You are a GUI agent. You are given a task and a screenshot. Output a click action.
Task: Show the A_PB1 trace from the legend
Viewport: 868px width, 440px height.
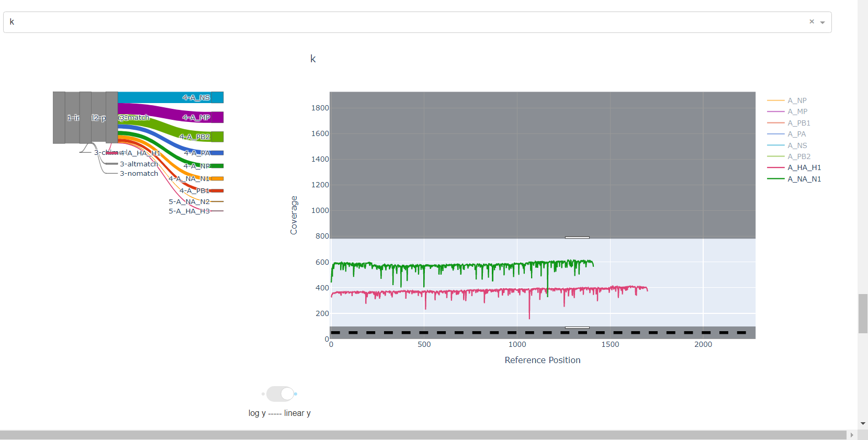click(x=799, y=123)
